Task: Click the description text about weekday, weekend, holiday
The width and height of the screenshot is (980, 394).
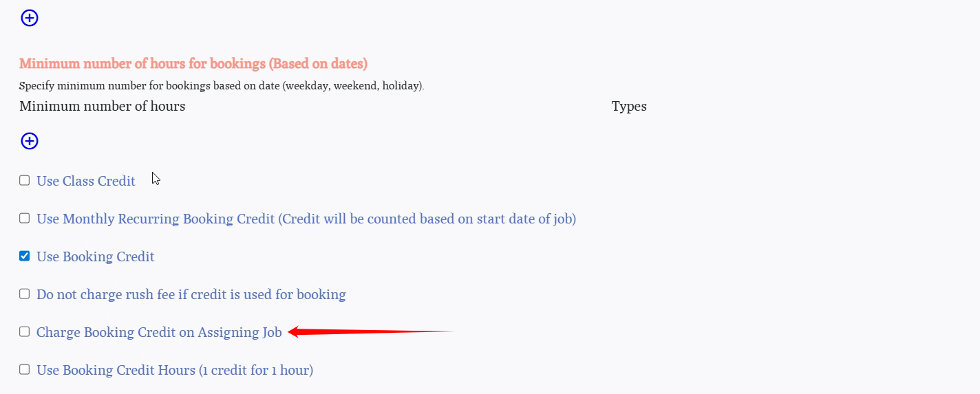Action: tap(222, 87)
